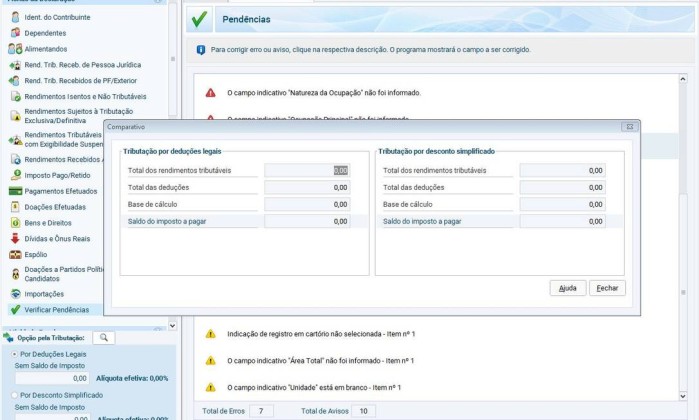Open Dívidas e Ônus Reais
The width and height of the screenshot is (699, 420).
point(57,238)
